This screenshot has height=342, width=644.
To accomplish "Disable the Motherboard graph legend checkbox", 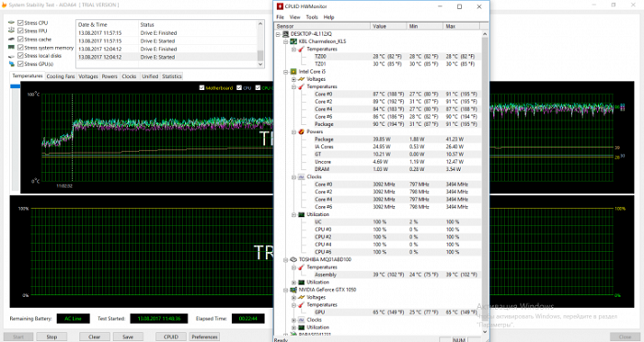I will coord(201,88).
